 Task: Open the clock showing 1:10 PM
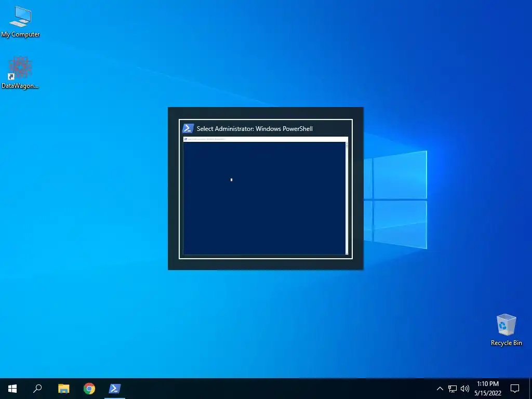pyautogui.click(x=488, y=389)
